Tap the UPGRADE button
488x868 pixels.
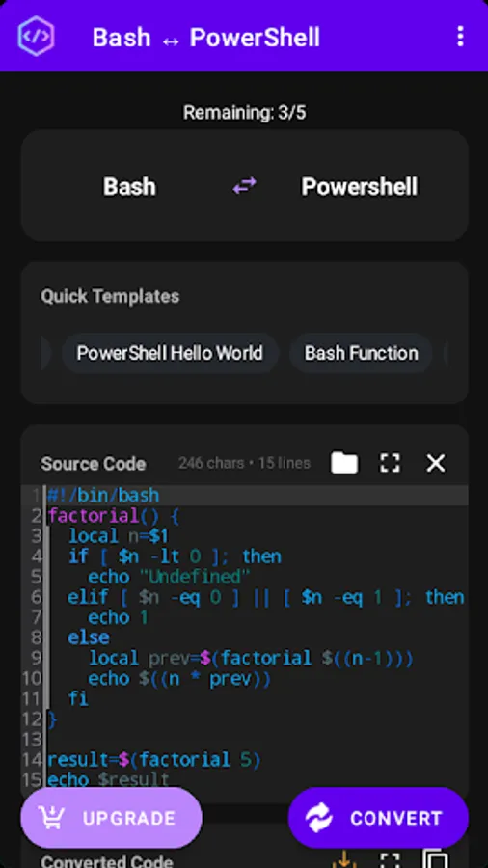point(111,818)
